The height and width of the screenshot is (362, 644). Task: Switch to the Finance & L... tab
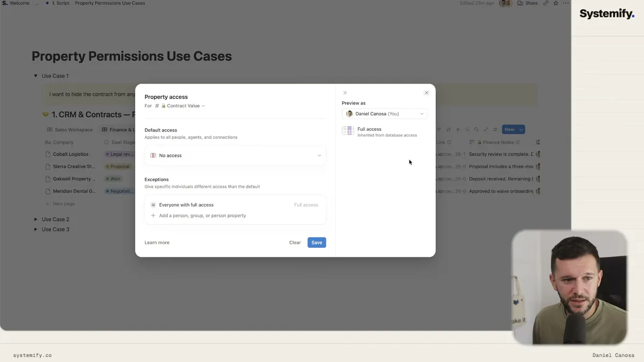[x=118, y=130]
